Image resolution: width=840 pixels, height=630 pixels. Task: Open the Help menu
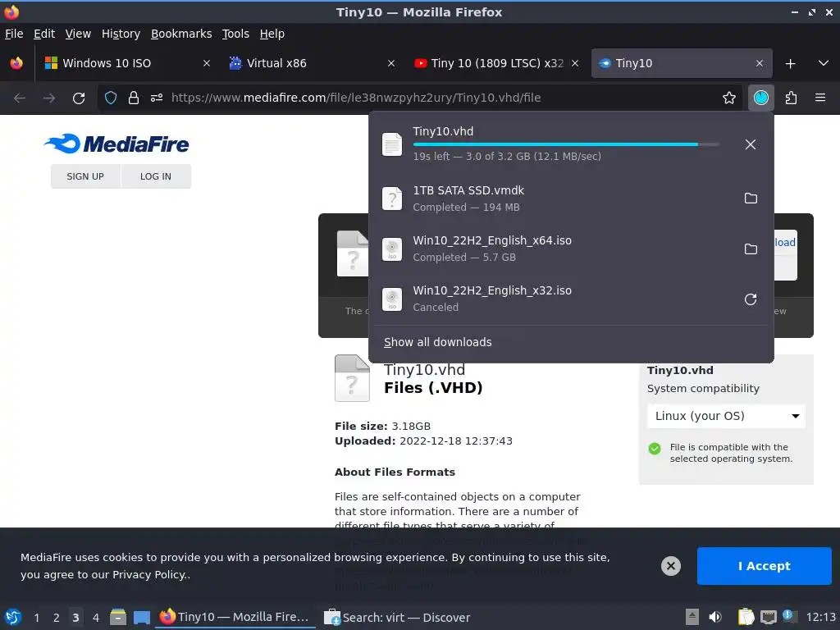[272, 34]
